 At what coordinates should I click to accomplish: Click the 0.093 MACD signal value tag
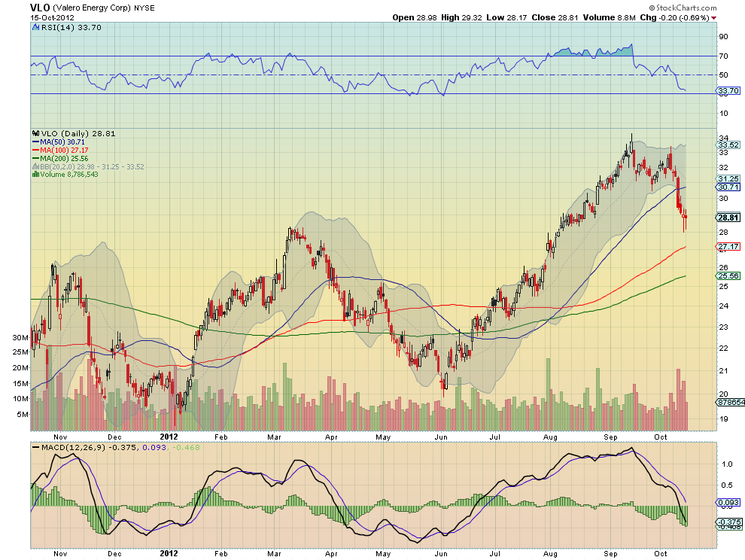[x=728, y=503]
